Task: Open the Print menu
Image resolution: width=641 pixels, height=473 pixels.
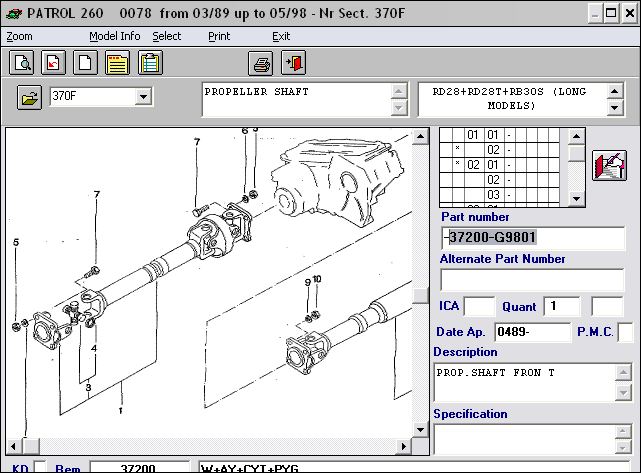Action: point(219,36)
